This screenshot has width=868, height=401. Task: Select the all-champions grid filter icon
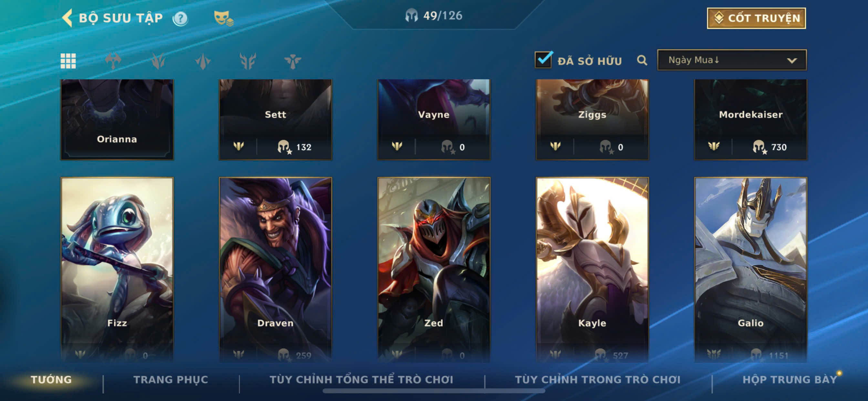(68, 61)
